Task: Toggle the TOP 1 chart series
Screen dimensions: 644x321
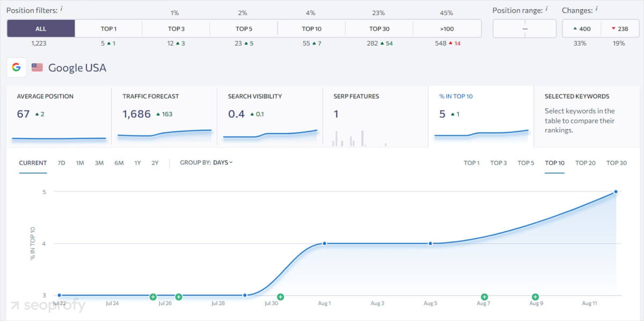Action: [472, 163]
